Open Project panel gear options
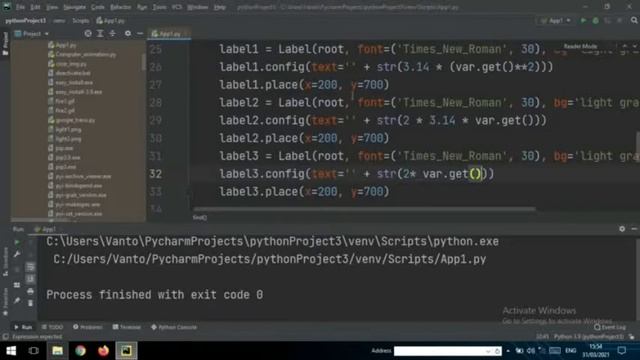 pos(128,33)
